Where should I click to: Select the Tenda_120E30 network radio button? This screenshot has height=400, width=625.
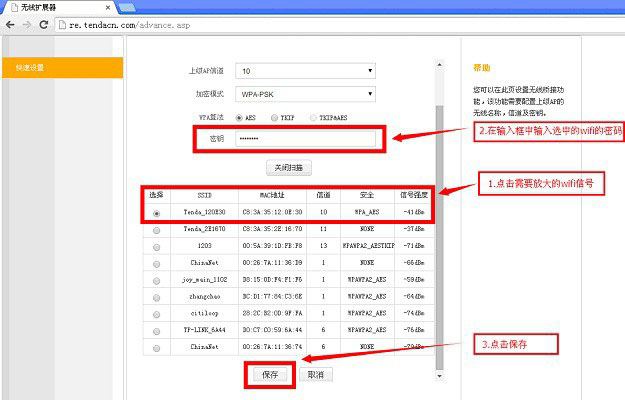[x=156, y=213]
